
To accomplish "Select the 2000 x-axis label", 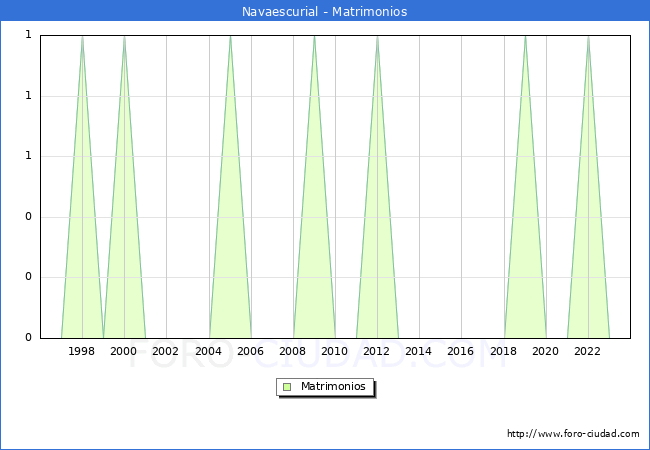I will 124,351.
